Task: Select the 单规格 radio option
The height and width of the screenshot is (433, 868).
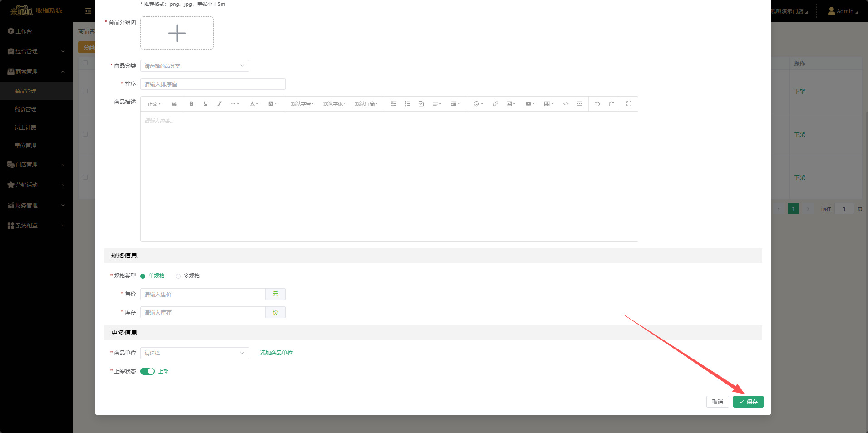Action: [x=142, y=276]
